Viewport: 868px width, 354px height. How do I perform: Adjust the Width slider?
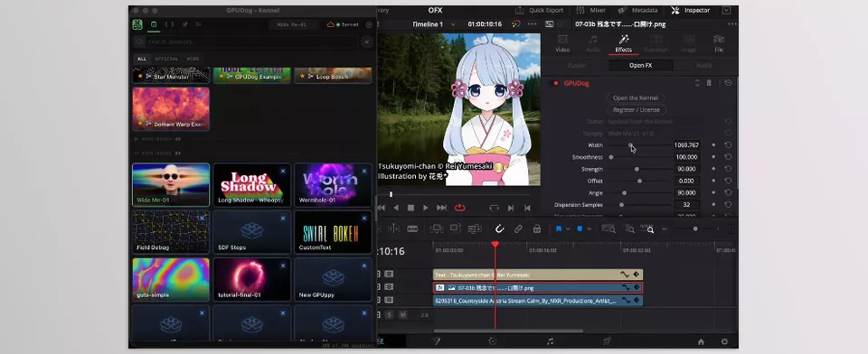(x=630, y=144)
